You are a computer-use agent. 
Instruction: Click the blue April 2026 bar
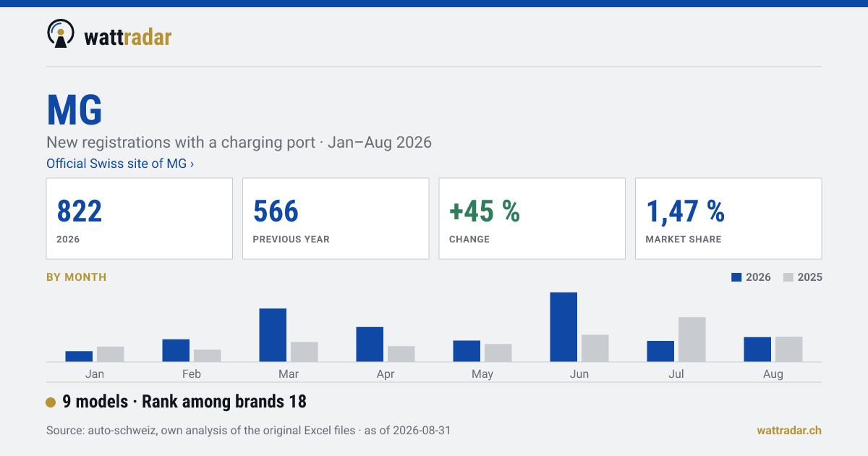pos(370,345)
